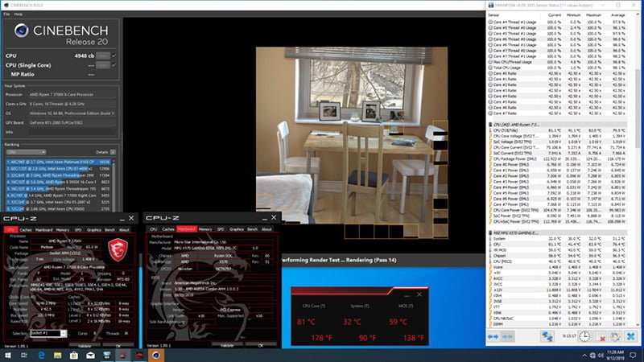Click the HWiNFO scrollbar down arrow
The image size is (644, 362).
pyautogui.click(x=638, y=325)
